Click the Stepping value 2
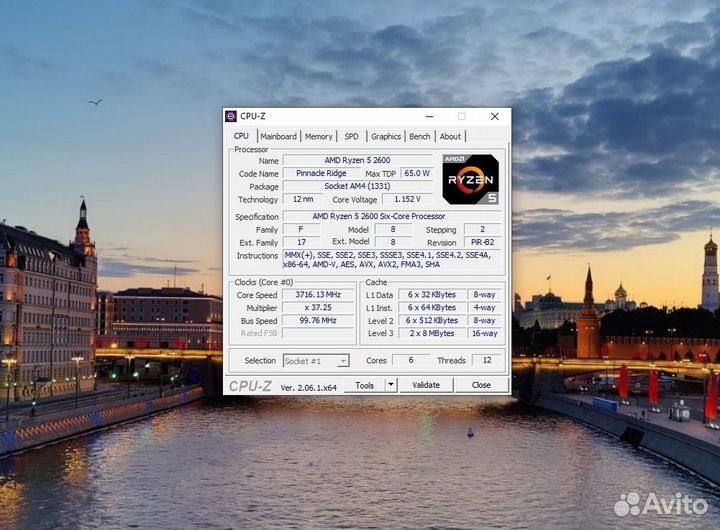 coord(482,229)
